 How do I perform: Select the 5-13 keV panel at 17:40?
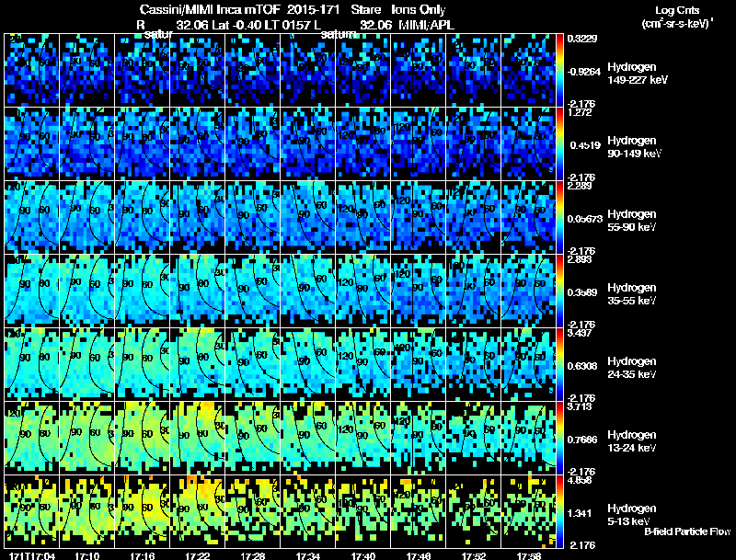(363, 511)
